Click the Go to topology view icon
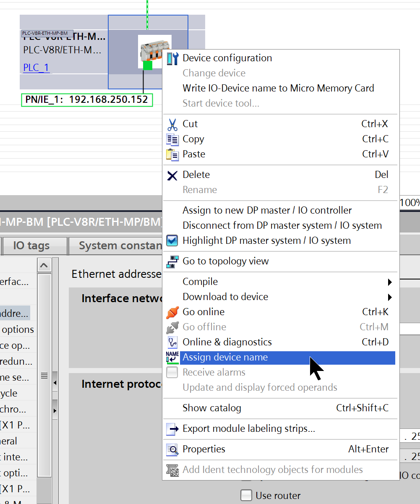 [172, 261]
